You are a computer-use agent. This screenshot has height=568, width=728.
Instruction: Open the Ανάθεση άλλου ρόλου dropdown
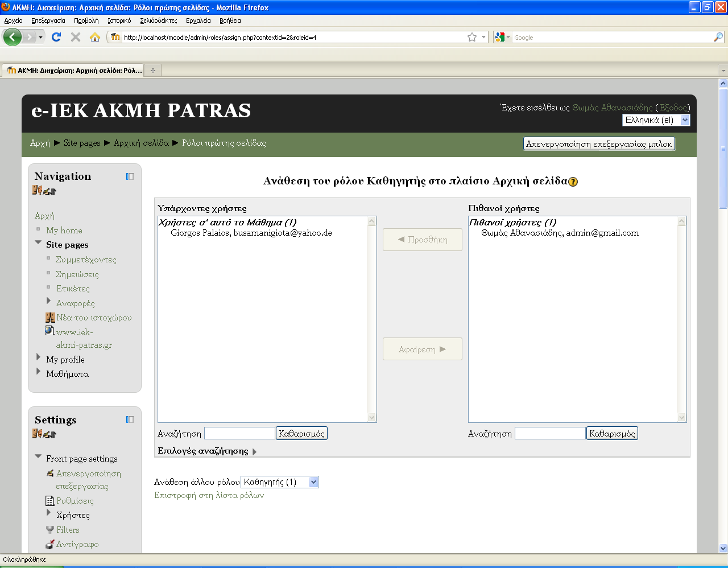coord(280,482)
